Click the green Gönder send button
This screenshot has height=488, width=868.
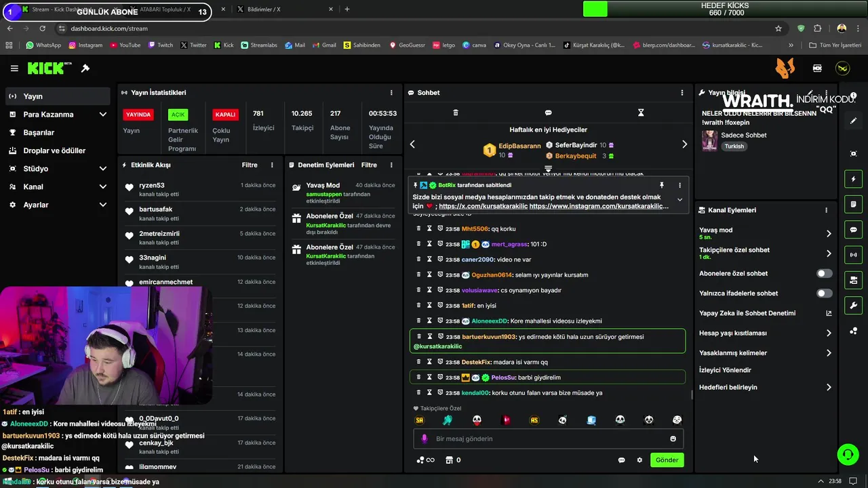point(667,460)
